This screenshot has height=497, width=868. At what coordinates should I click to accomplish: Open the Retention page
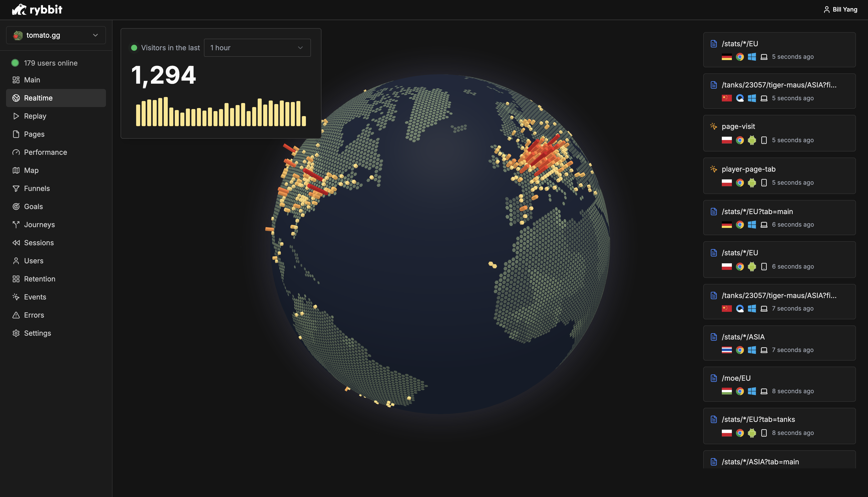coord(40,279)
